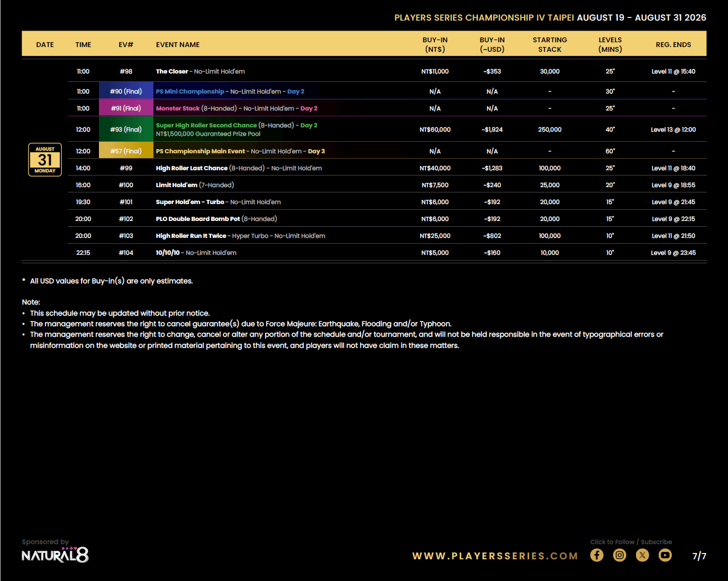Screen dimensions: 728x581
Task: Click the 7/7 page number
Action: [699, 556]
